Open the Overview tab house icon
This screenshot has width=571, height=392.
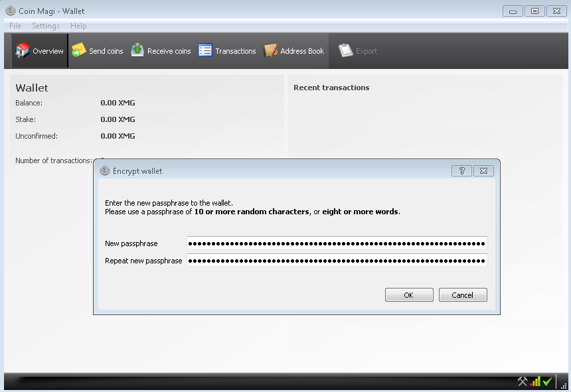coord(22,50)
